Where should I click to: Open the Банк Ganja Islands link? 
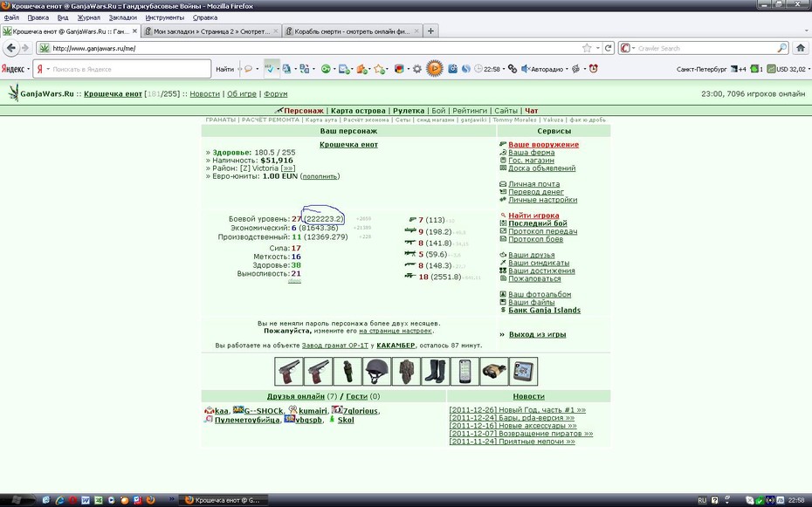[544, 311]
